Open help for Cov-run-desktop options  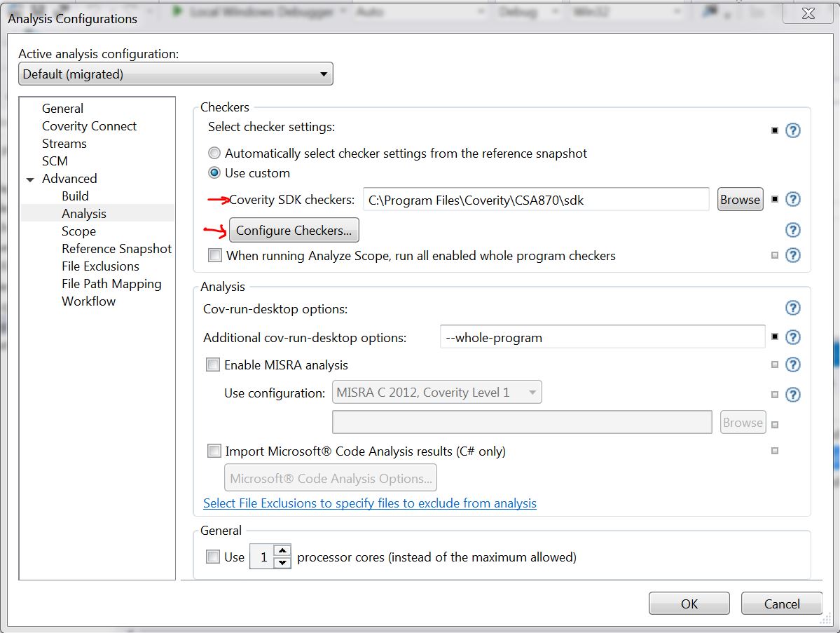[x=792, y=307]
